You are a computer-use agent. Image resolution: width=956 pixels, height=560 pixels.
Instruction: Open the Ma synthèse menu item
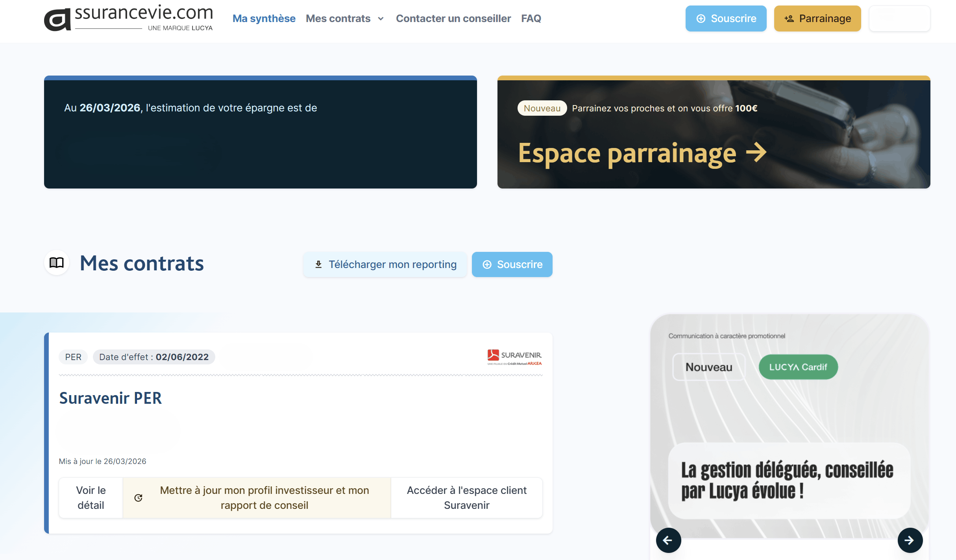264,18
